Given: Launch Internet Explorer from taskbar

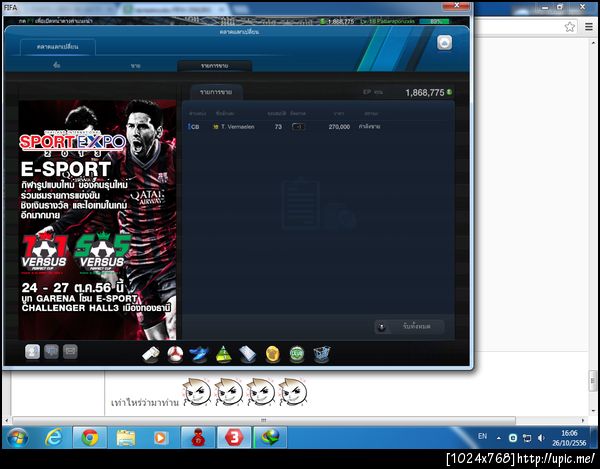Looking at the screenshot, I should coord(54,438).
